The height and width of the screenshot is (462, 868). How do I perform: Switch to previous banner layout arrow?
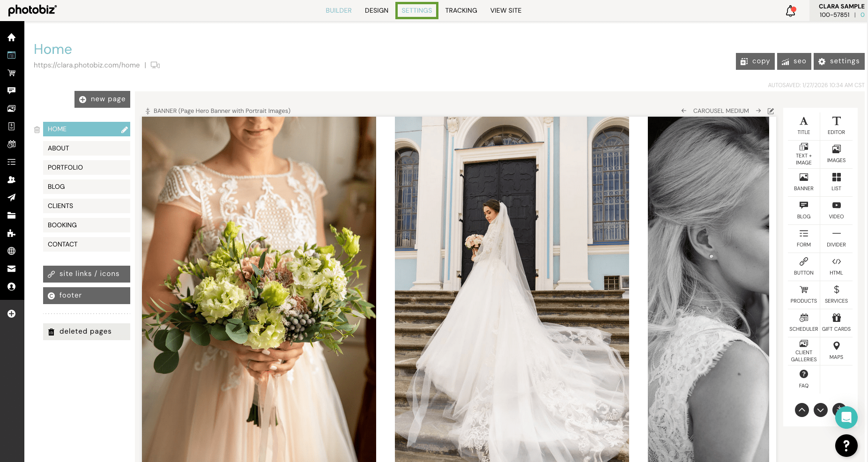pyautogui.click(x=684, y=111)
